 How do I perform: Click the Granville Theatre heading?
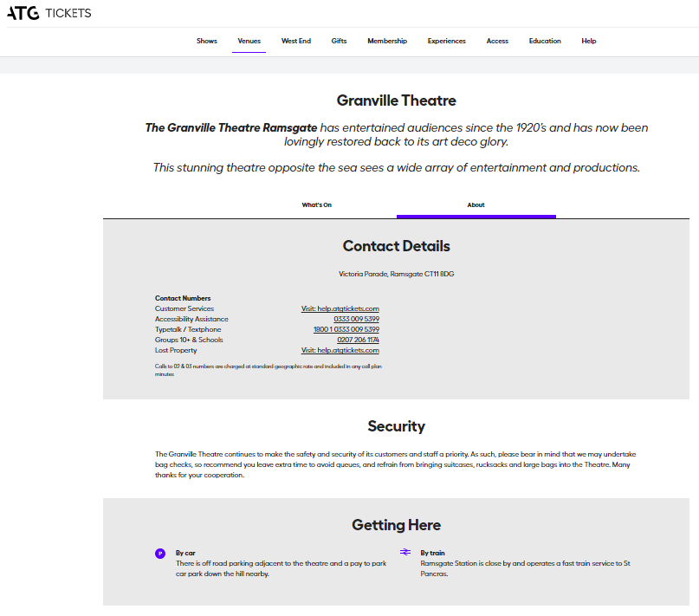pyautogui.click(x=397, y=101)
